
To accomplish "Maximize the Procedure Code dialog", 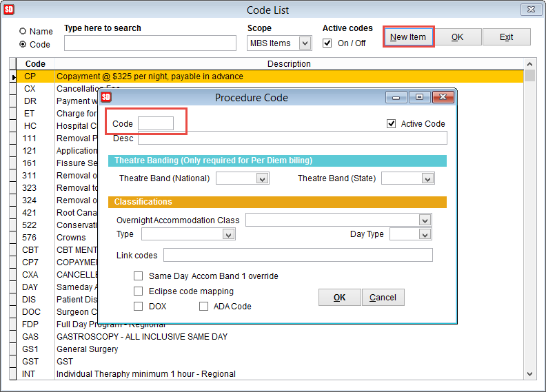I will [x=420, y=97].
